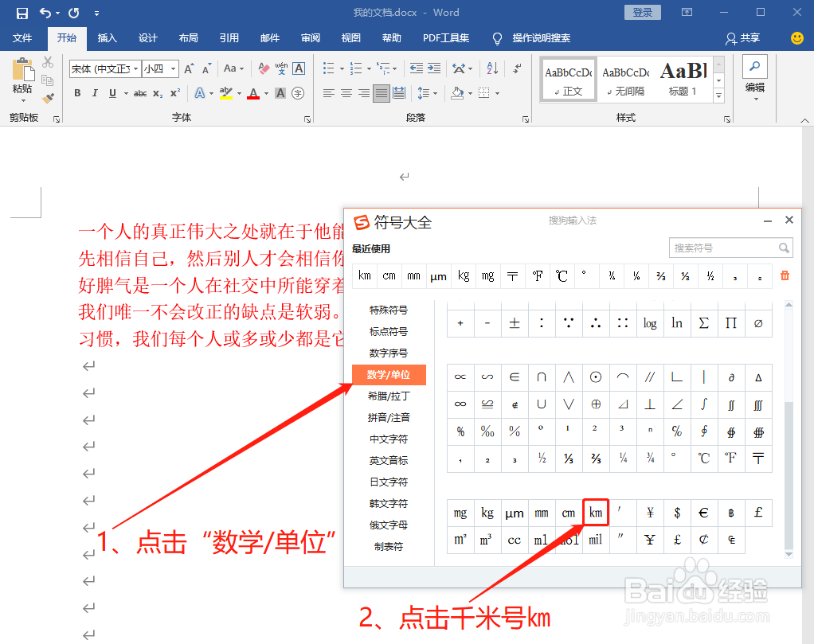This screenshot has width=814, height=644.
Task: Clear all formatting with the eraser icon
Action: pyautogui.click(x=264, y=68)
